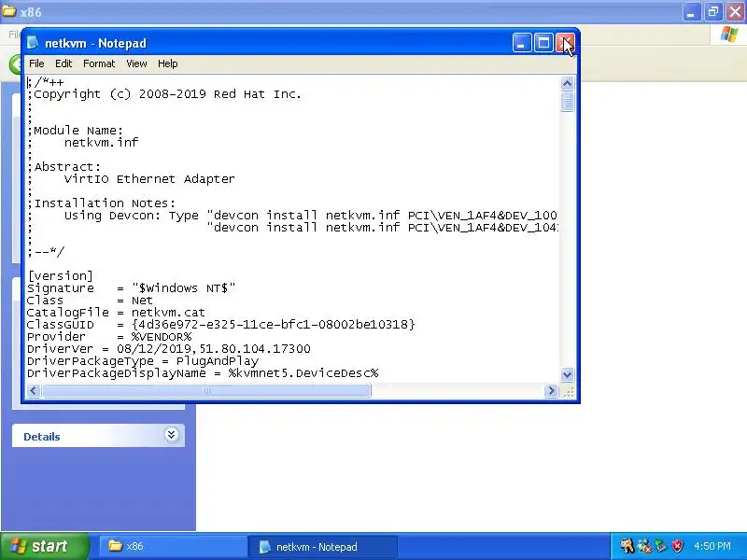Viewport: 747px width, 560px height.
Task: Minimize the x86 Explorer window
Action: click(x=691, y=12)
